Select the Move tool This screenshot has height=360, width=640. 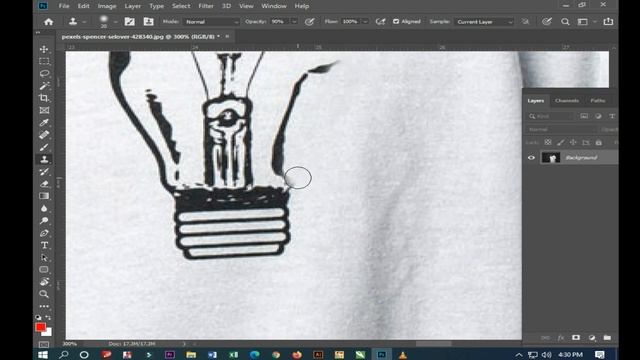point(44,49)
